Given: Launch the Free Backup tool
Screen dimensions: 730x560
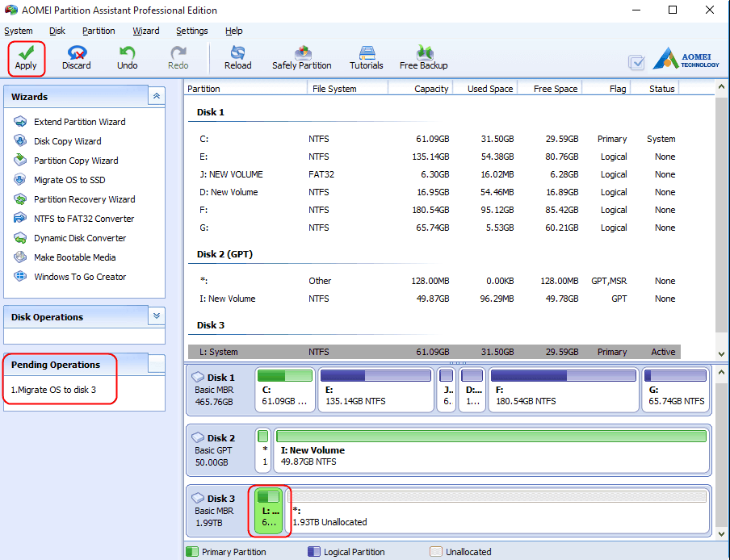Looking at the screenshot, I should 424,58.
